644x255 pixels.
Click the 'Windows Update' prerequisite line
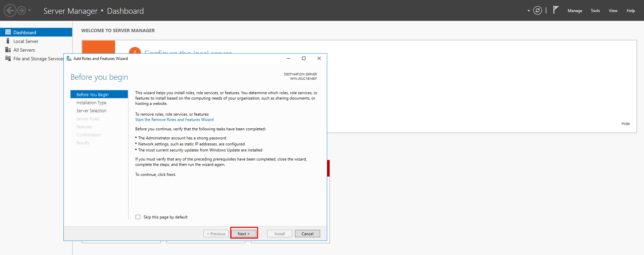[200, 150]
